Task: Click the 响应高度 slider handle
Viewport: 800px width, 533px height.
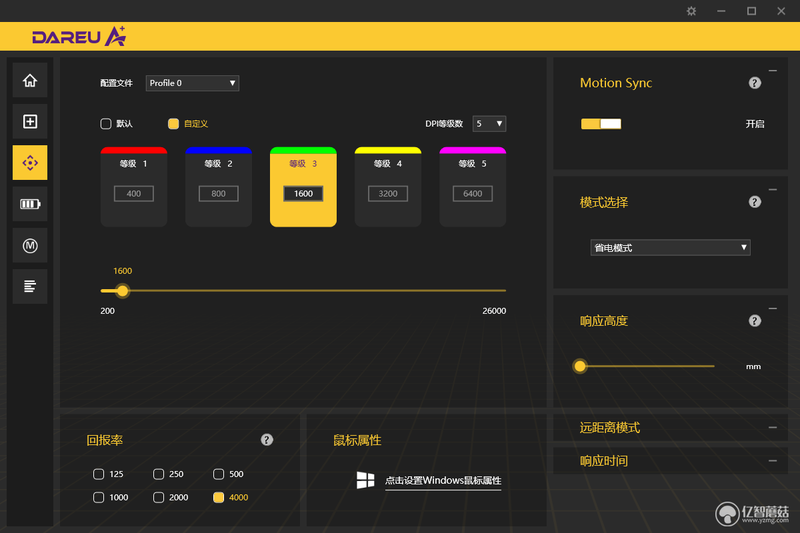Action: (580, 366)
